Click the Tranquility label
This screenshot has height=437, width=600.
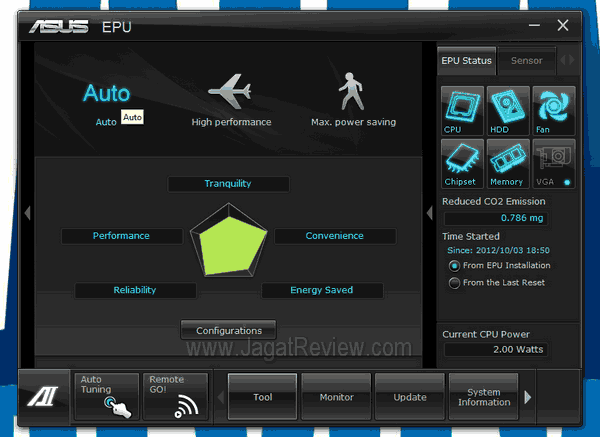(x=228, y=184)
